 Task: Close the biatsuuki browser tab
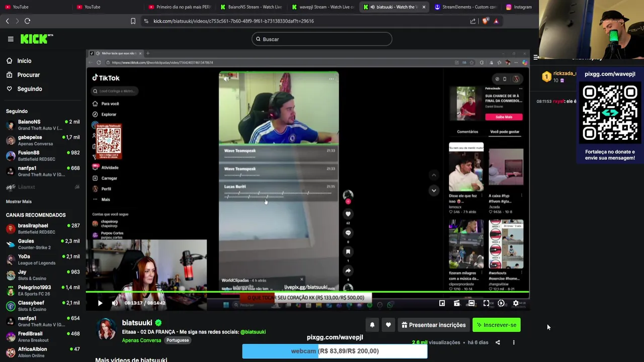[x=424, y=7]
